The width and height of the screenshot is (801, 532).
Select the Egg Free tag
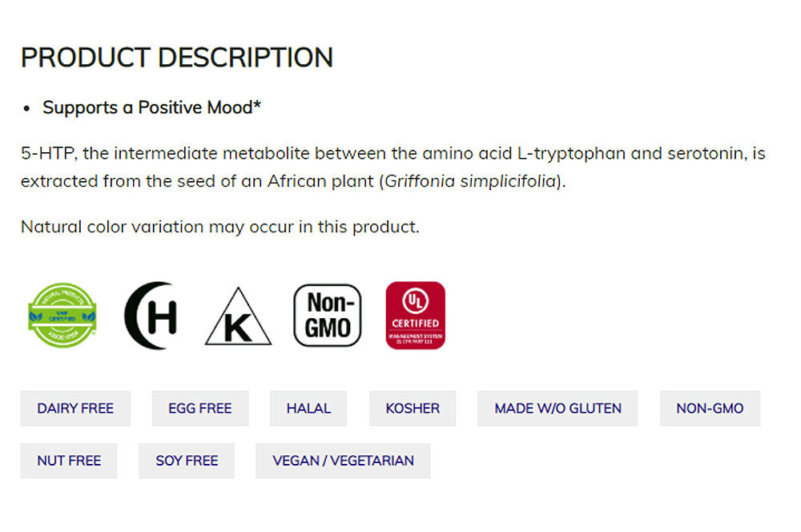[x=200, y=408]
